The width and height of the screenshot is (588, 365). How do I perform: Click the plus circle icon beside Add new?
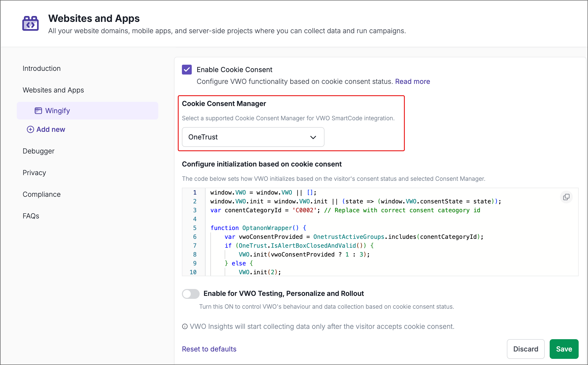click(x=30, y=129)
